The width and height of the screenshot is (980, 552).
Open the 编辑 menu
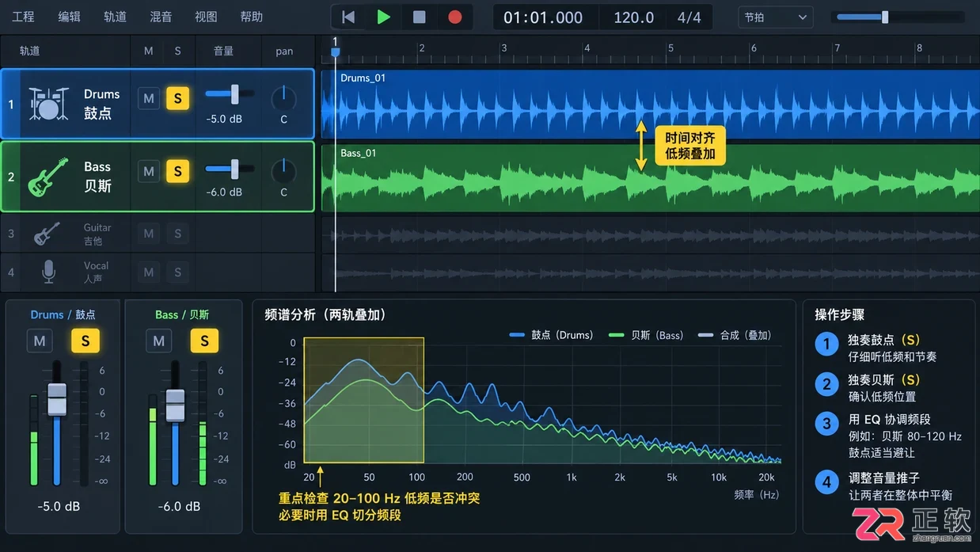tap(69, 17)
